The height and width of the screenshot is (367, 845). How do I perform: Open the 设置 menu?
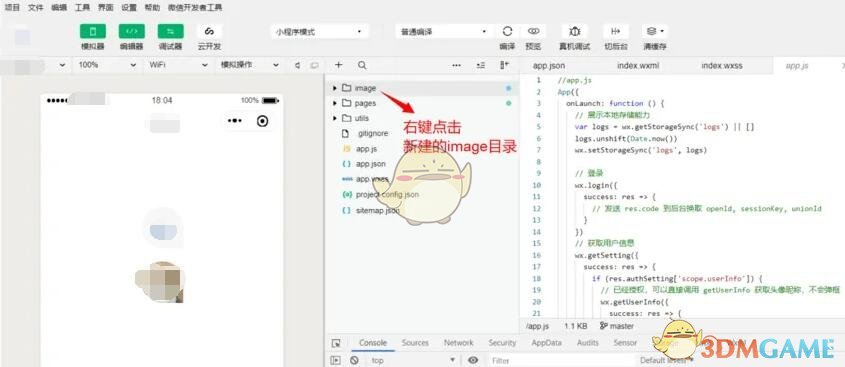(129, 8)
